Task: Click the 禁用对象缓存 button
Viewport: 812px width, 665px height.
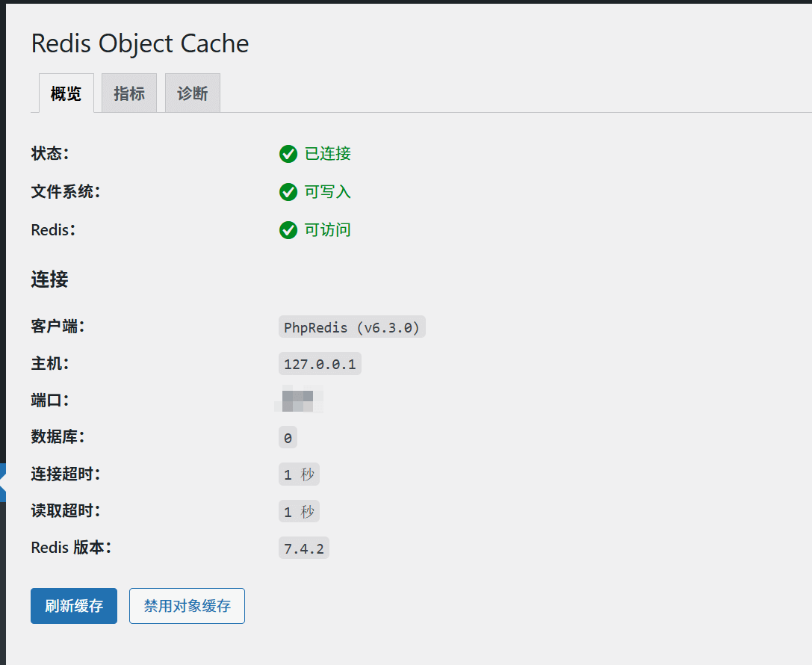Action: 187,606
